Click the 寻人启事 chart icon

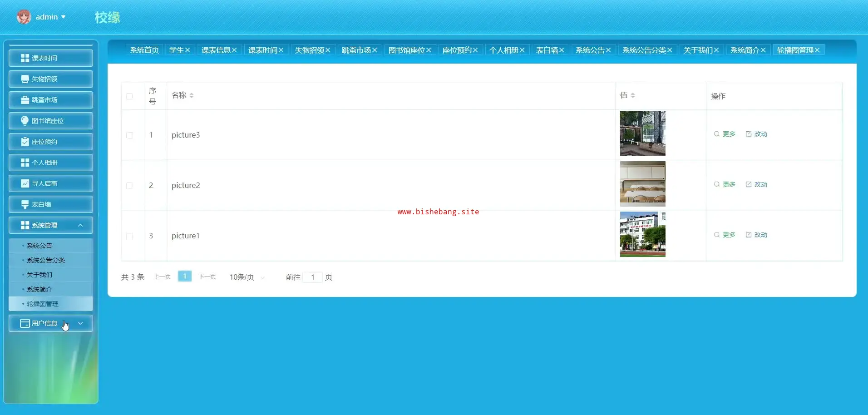point(25,183)
